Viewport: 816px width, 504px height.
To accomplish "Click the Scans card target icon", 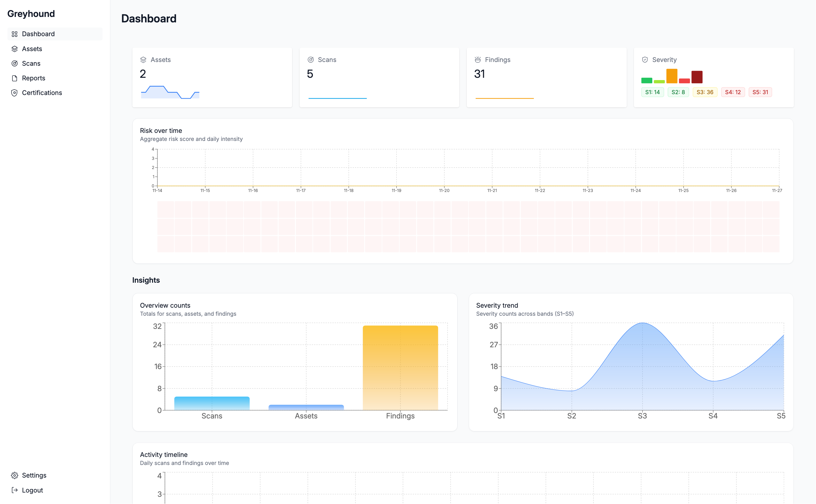I will (310, 60).
